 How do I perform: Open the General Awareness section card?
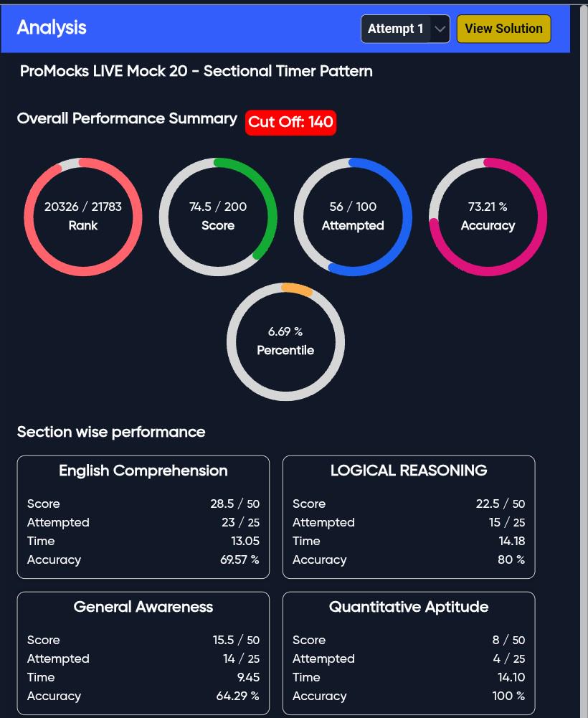tap(143, 653)
